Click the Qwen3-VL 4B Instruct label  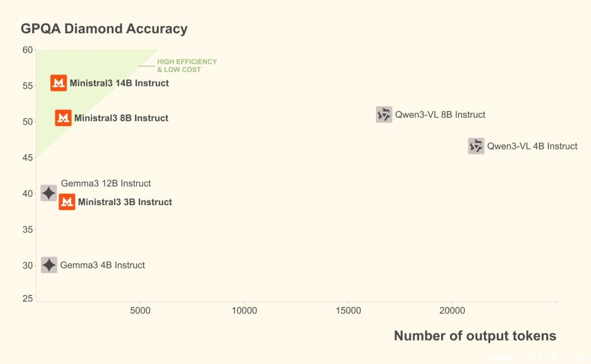pyautogui.click(x=532, y=146)
